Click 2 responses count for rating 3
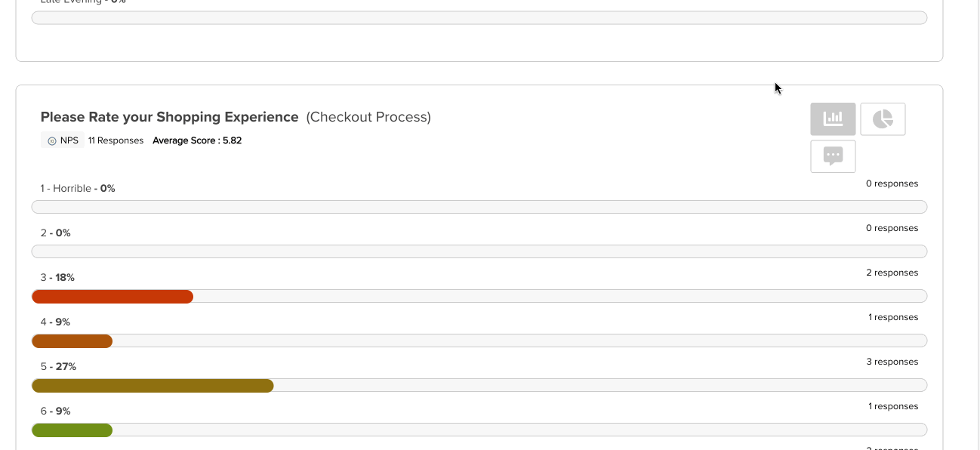980x450 pixels. pyautogui.click(x=892, y=273)
